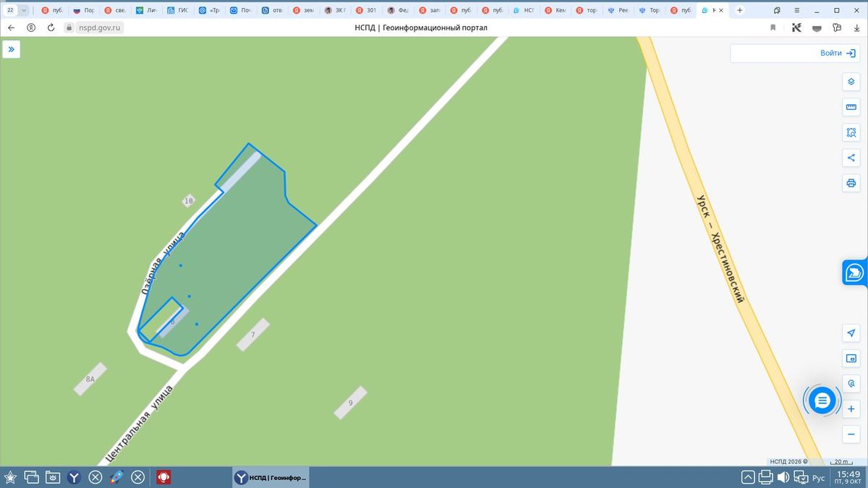Open the volume control in system tray
This screenshot has width=868, height=488.
click(x=783, y=478)
